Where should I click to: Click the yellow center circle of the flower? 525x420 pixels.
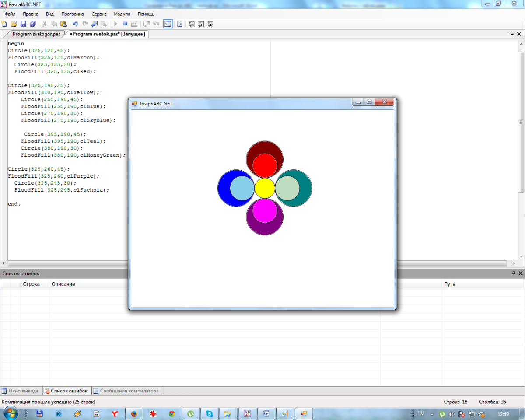[x=265, y=188]
